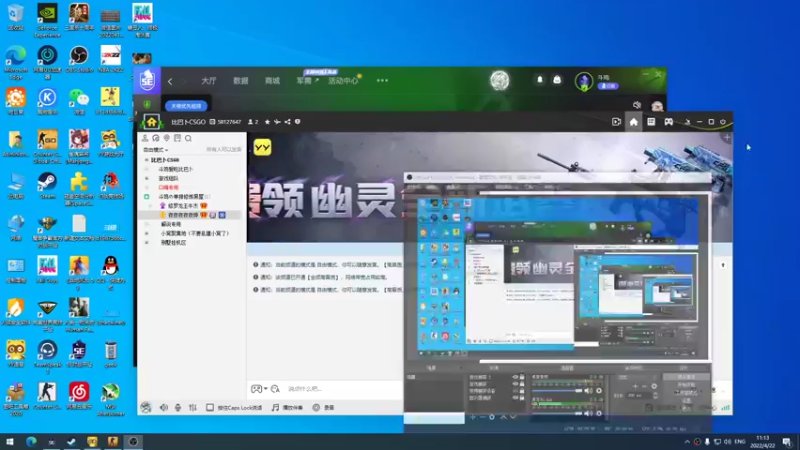Mute the OBS desktop audio speaker
Screen dimensions: 800x450
click(x=588, y=391)
